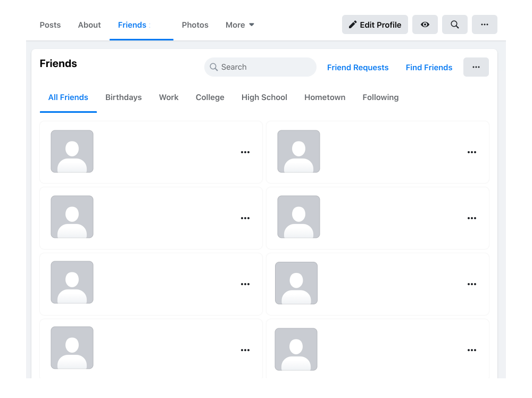Open options for third-row right friend card
This screenshot has width=532, height=398.
[x=471, y=284]
